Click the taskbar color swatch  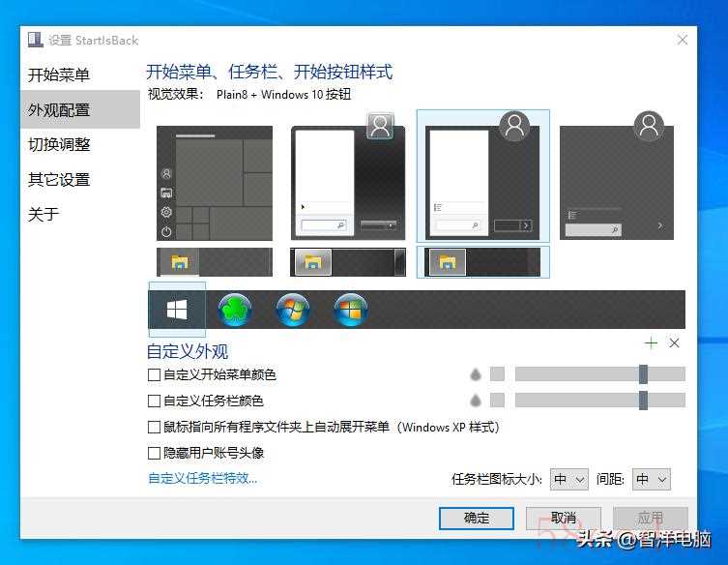[x=497, y=401]
